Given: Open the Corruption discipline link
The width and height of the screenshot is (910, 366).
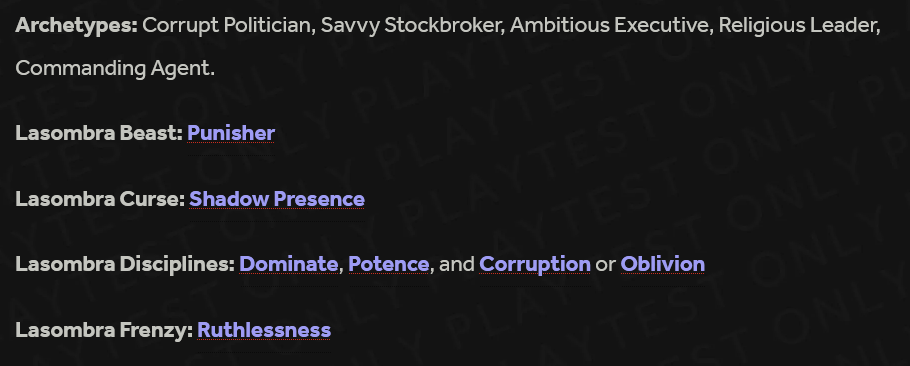Looking at the screenshot, I should 535,264.
